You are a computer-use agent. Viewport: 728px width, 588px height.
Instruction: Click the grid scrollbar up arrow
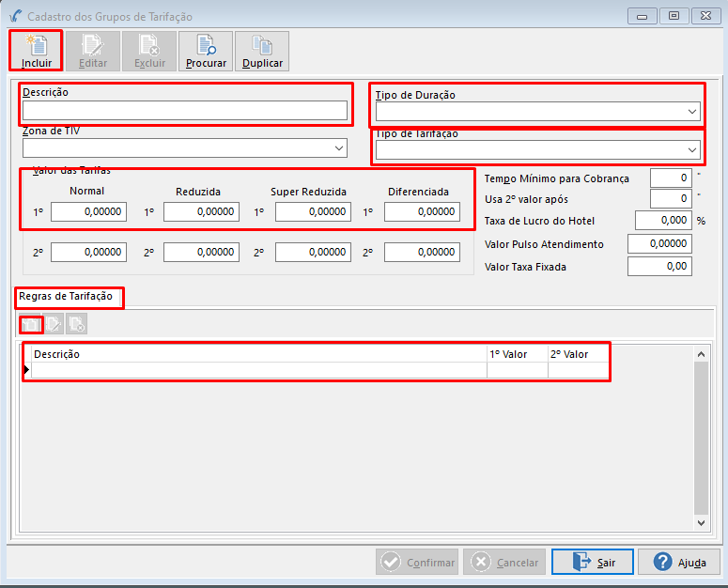click(701, 354)
